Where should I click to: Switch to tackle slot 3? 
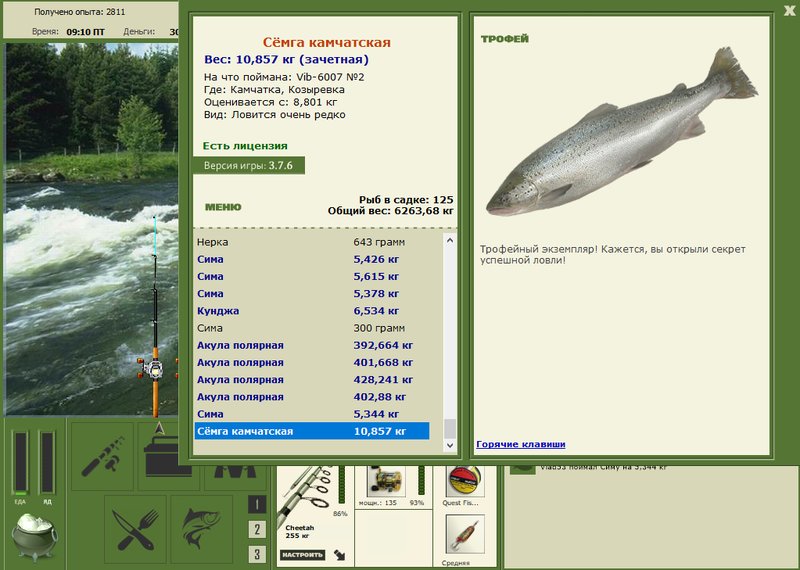coord(257,554)
